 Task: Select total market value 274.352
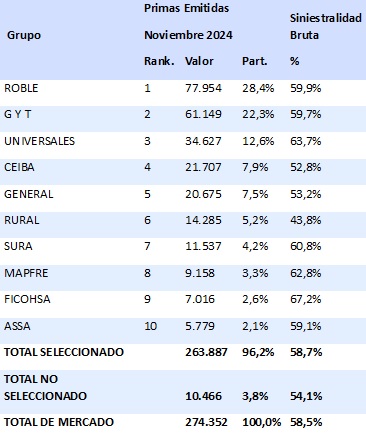(206, 422)
